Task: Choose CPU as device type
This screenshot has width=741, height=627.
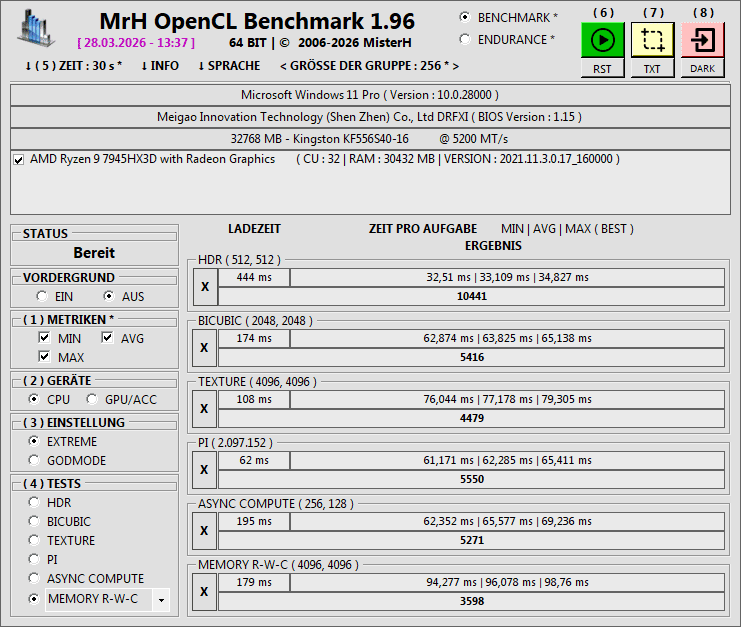Action: (x=34, y=399)
